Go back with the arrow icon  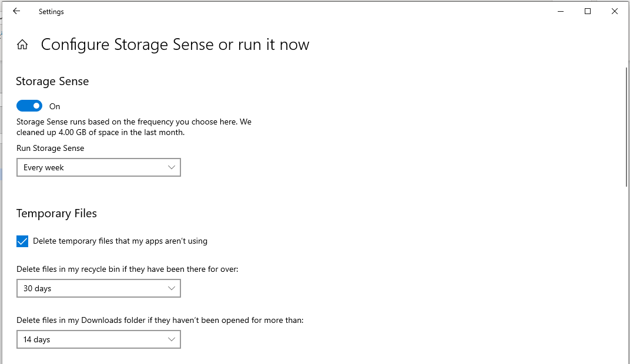tap(16, 11)
